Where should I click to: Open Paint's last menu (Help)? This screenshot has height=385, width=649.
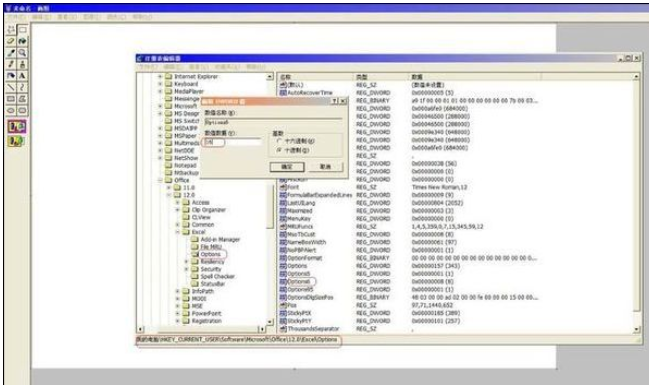(x=142, y=17)
